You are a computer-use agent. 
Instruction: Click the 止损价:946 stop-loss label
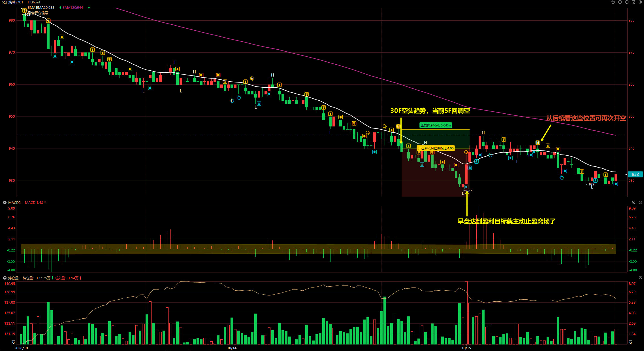436,125
